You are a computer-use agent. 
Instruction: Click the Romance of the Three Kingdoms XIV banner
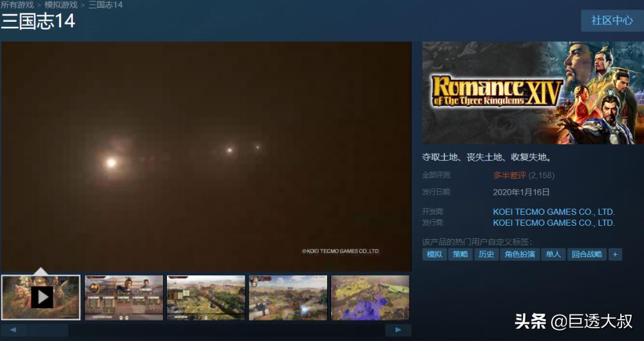click(533, 93)
